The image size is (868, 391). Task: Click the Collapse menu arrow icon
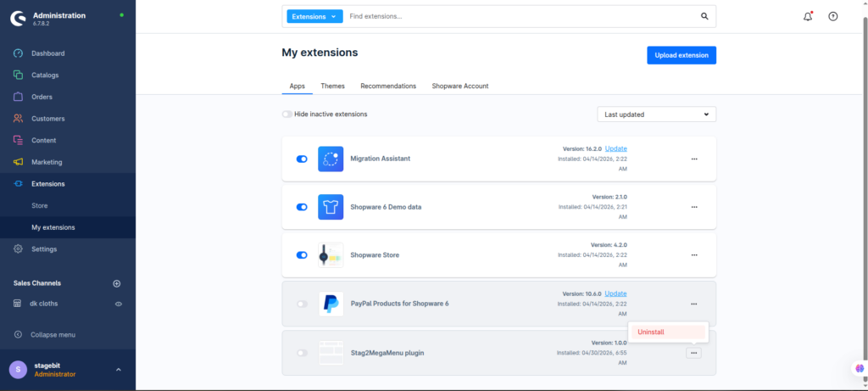tap(19, 334)
